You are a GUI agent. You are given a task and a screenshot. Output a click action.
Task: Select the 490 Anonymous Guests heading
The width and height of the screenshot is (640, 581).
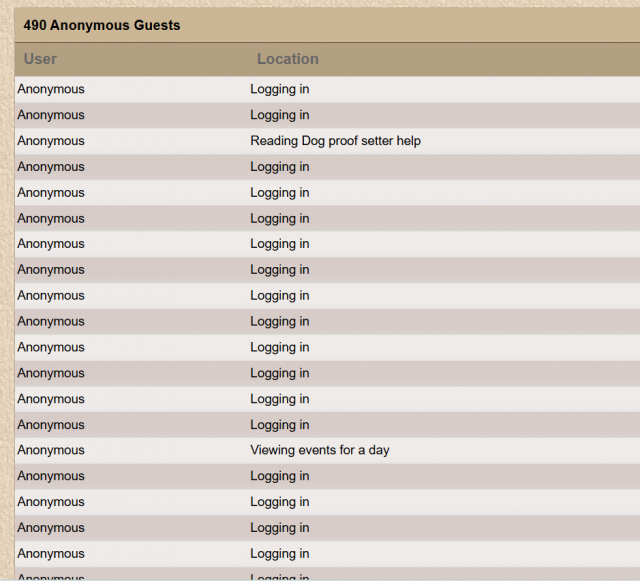point(102,25)
